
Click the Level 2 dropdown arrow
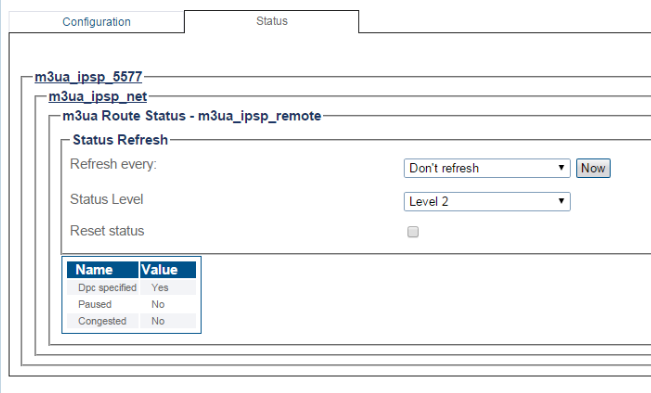click(561, 201)
